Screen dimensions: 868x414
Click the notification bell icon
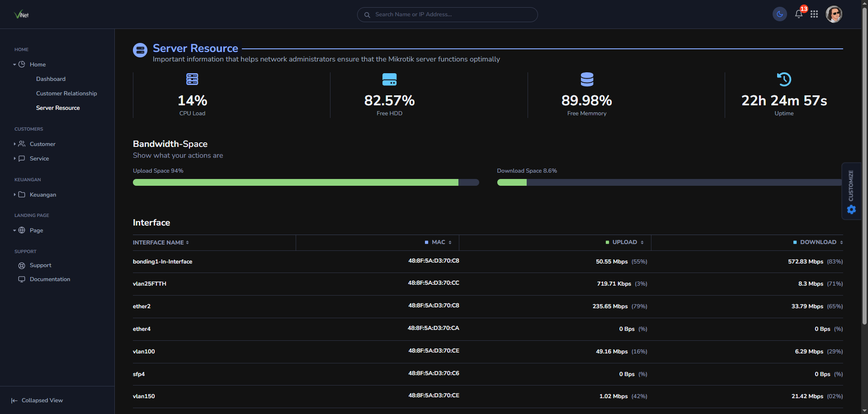coord(798,14)
